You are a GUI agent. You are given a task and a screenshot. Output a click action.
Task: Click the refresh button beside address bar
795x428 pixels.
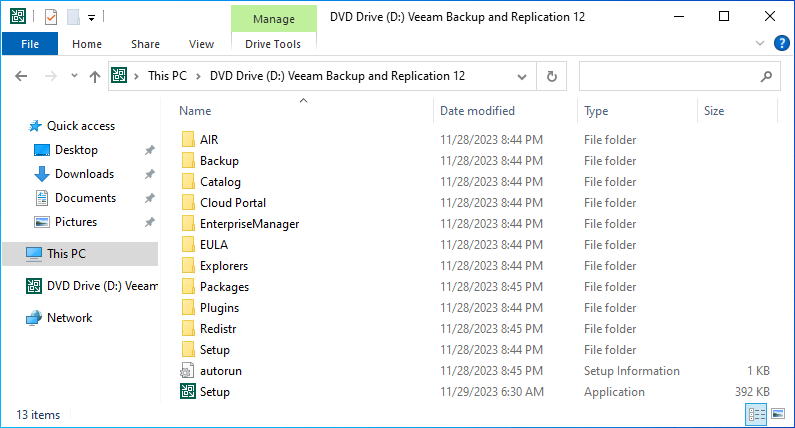pos(552,76)
